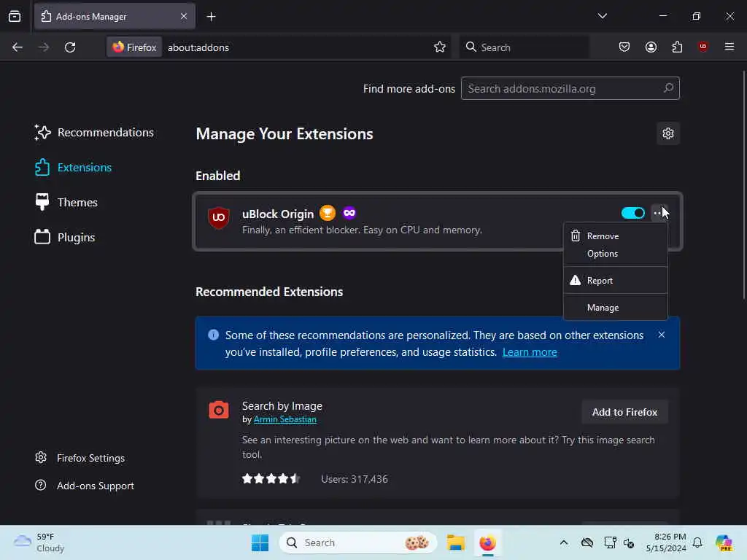The height and width of the screenshot is (560, 747).
Task: Dismiss the personalized recommendations notice
Action: 661,335
